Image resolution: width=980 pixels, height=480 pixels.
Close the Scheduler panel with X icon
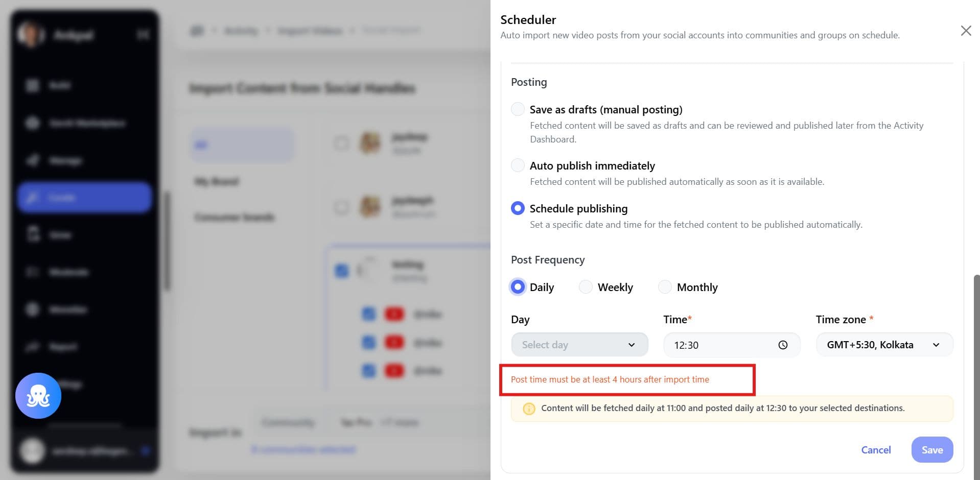point(966,31)
